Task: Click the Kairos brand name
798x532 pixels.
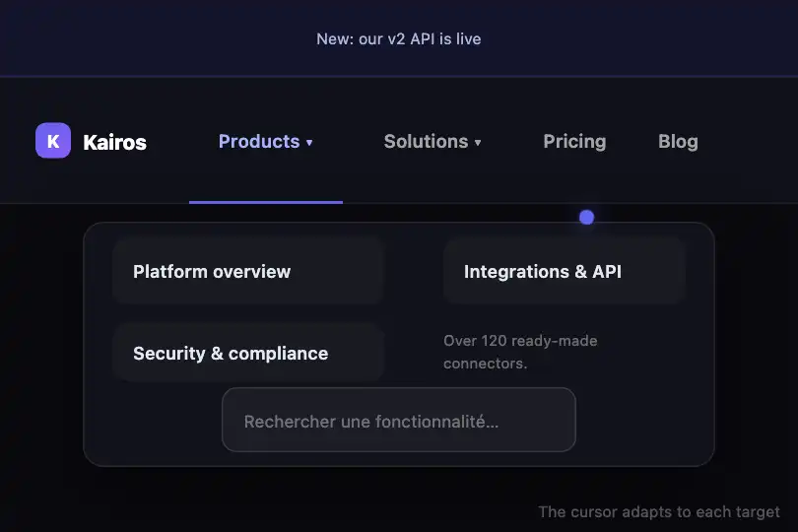Action: click(x=114, y=142)
